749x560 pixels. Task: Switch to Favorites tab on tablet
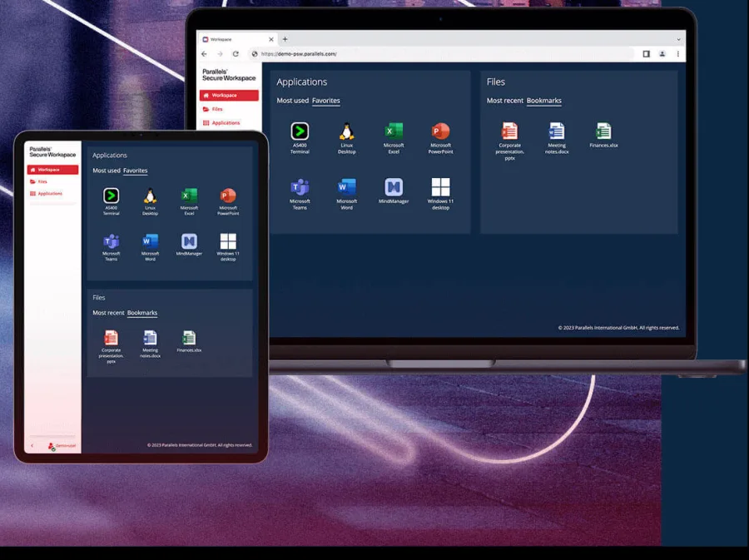click(x=135, y=171)
